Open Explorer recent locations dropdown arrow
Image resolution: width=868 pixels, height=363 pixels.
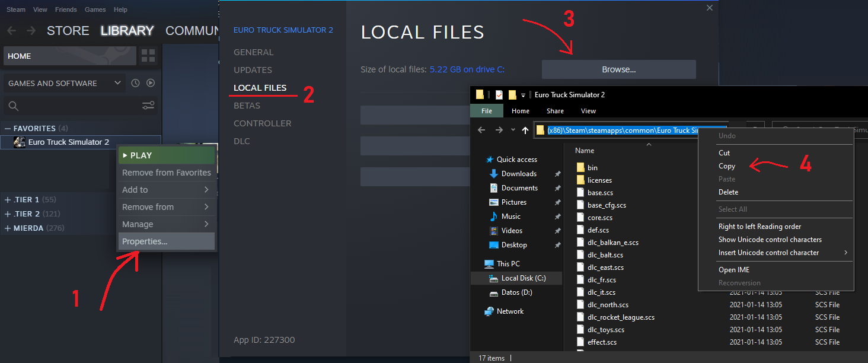click(x=513, y=130)
